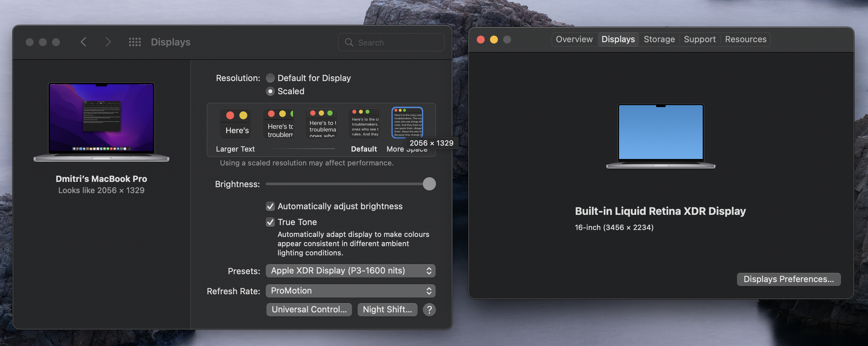Switch to the Support tab
Viewport: 868px width, 346px height.
(699, 40)
